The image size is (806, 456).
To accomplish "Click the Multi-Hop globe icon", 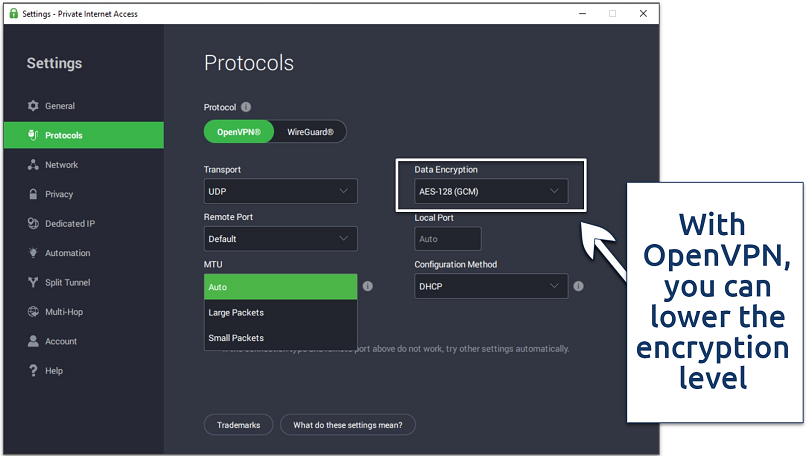I will point(33,312).
